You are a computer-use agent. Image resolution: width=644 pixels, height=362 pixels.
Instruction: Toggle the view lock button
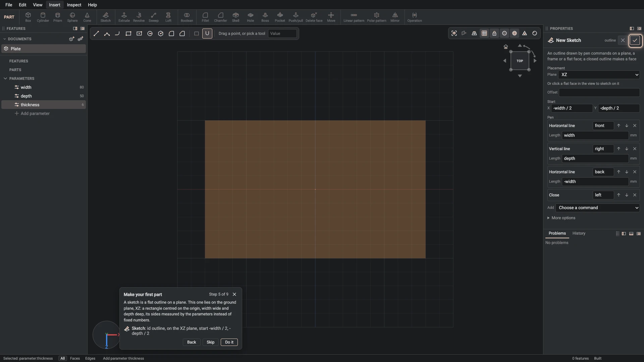(x=494, y=33)
